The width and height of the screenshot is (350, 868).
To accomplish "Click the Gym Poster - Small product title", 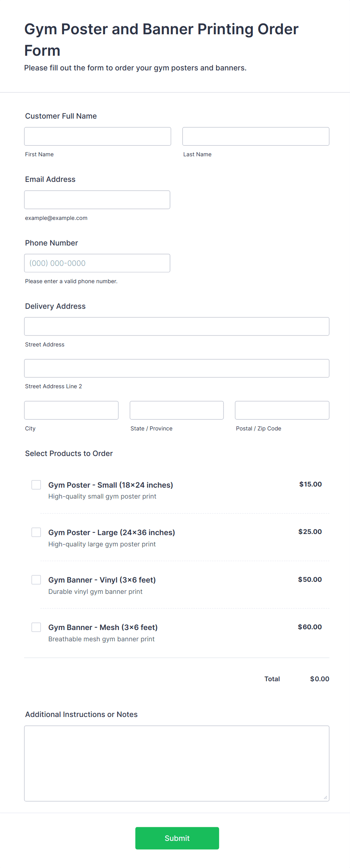I will (x=111, y=485).
